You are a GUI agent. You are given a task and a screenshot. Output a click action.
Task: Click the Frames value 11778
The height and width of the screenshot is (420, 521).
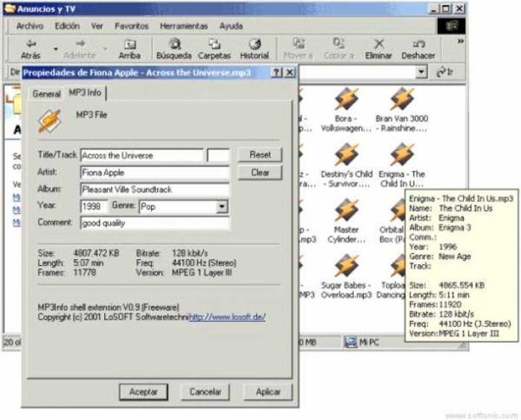click(x=85, y=272)
